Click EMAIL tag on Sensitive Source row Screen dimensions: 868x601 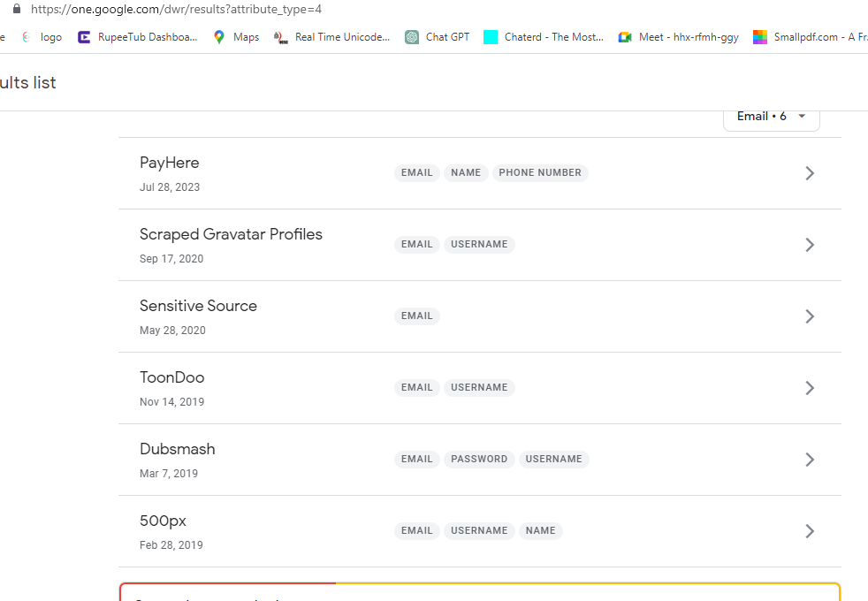[x=417, y=316]
